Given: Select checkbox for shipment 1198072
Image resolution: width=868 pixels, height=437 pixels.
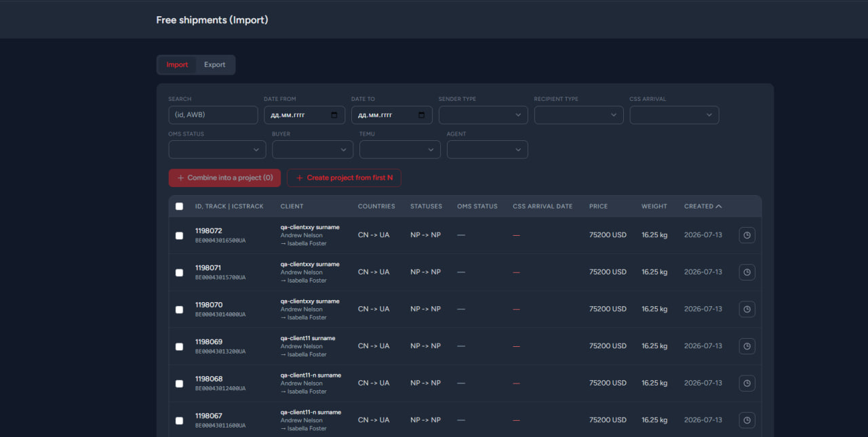Looking at the screenshot, I should coord(179,236).
